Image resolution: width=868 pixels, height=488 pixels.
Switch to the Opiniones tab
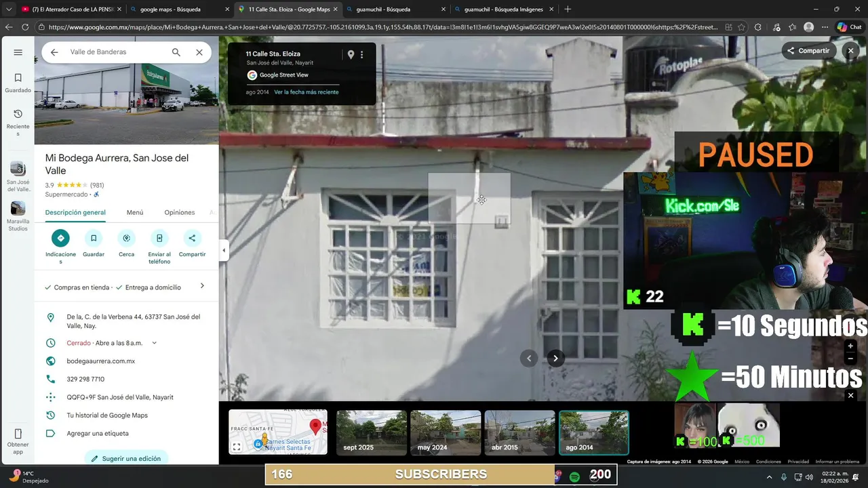coord(180,212)
